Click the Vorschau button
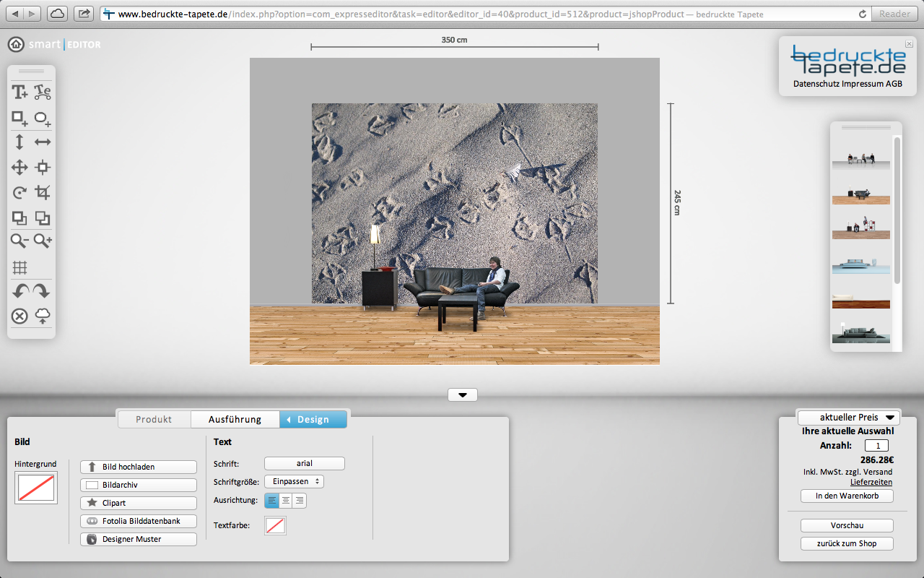 point(847,525)
